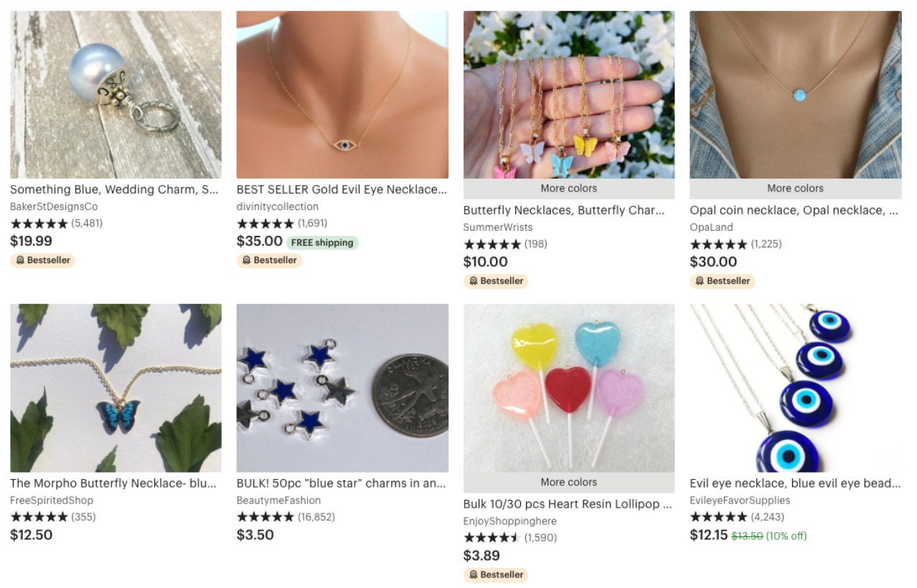Click the FREE shipping badge
Screen dimensions: 917x588
pos(322,242)
